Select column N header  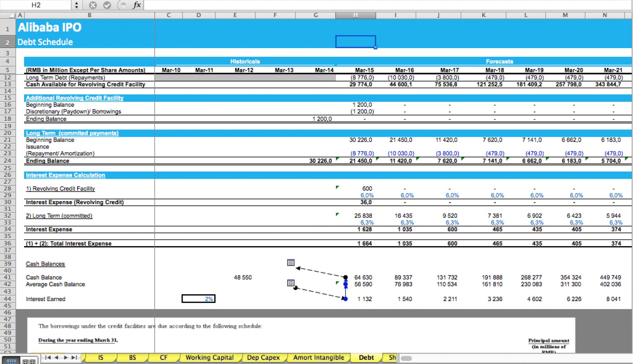tap(605, 15)
